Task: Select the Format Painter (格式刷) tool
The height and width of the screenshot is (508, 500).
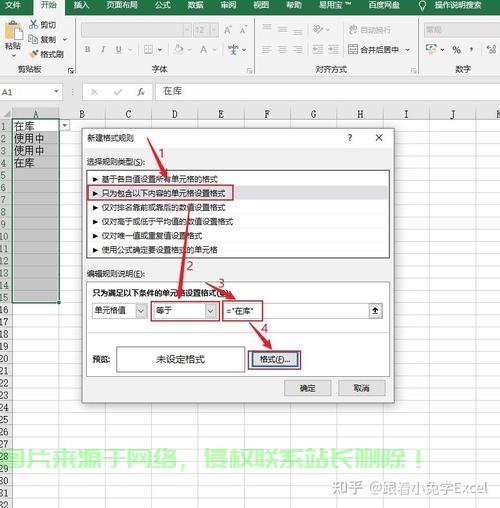Action: point(47,54)
